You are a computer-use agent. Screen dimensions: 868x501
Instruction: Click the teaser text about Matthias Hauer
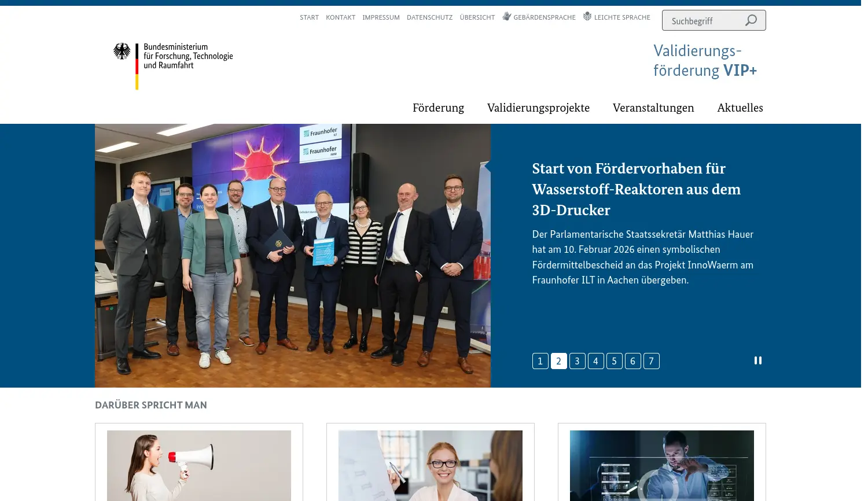(642, 257)
